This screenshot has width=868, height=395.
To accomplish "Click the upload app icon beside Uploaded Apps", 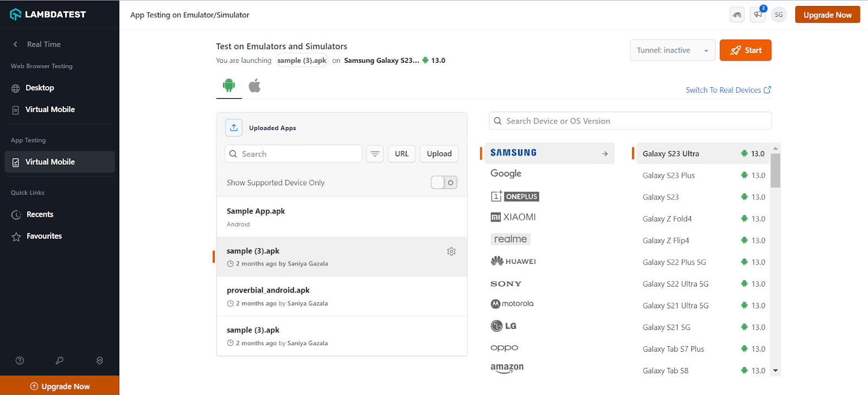I will point(234,128).
